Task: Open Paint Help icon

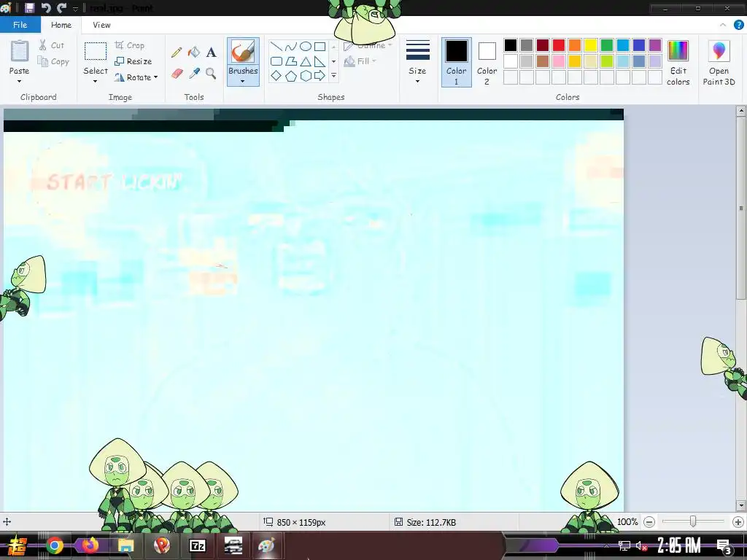Action: pos(738,25)
